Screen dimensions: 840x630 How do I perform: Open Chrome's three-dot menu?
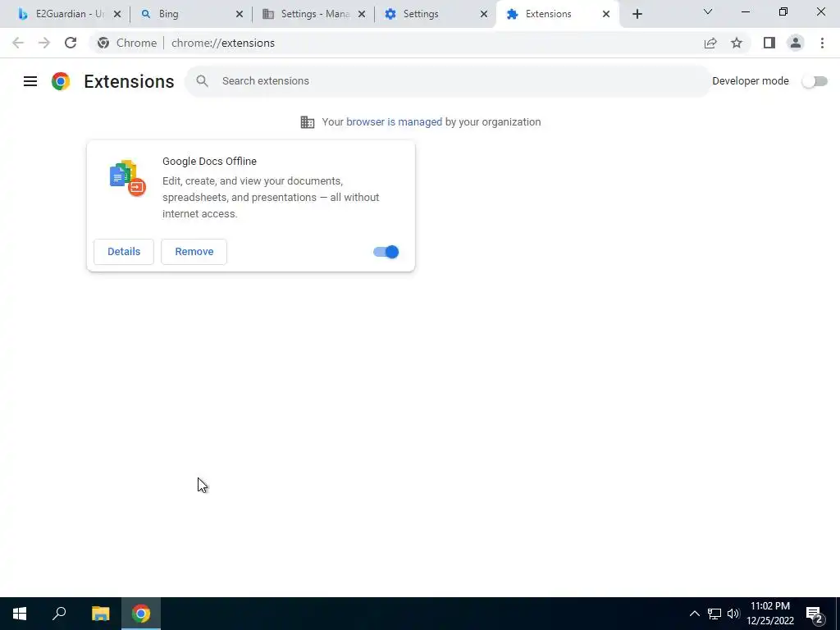pos(822,43)
